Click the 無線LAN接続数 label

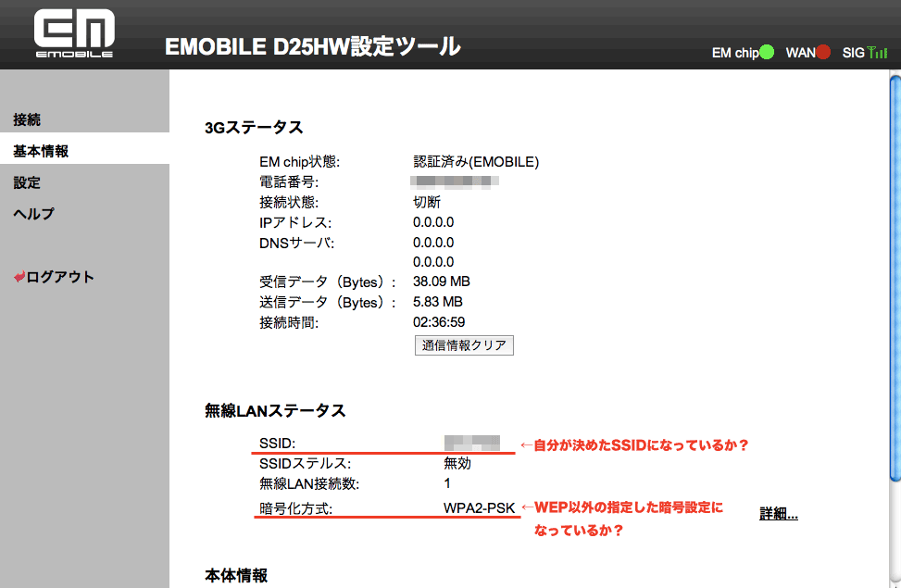pyautogui.click(x=309, y=484)
